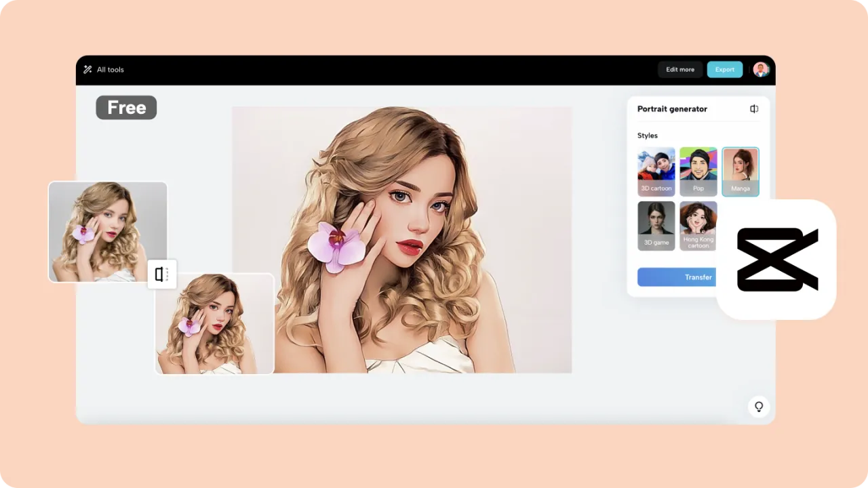Export the portrait with the Export button

(x=724, y=69)
